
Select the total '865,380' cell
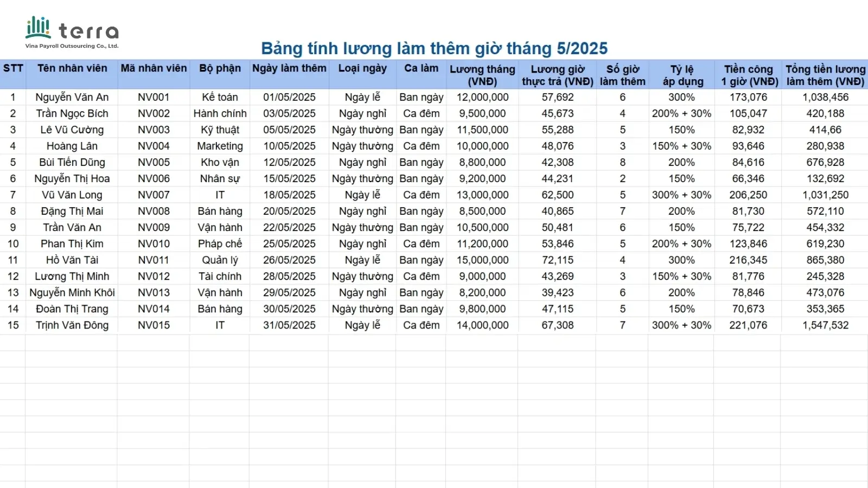click(825, 260)
